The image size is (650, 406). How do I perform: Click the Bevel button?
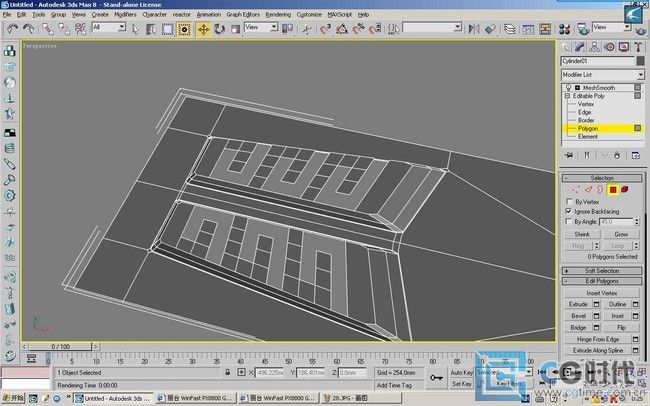tap(578, 316)
